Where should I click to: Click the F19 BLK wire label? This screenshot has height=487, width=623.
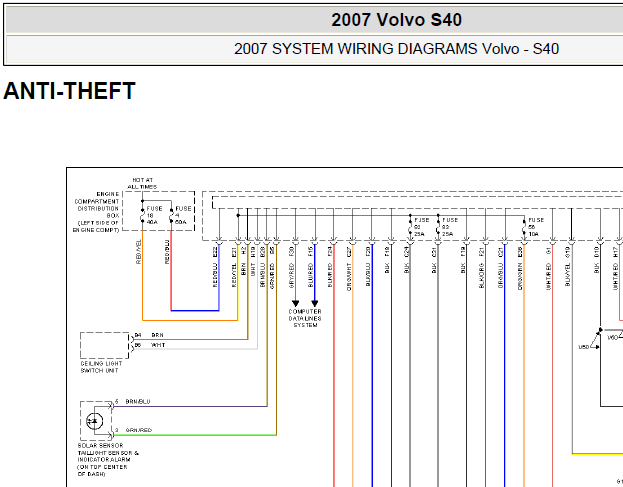tap(462, 260)
